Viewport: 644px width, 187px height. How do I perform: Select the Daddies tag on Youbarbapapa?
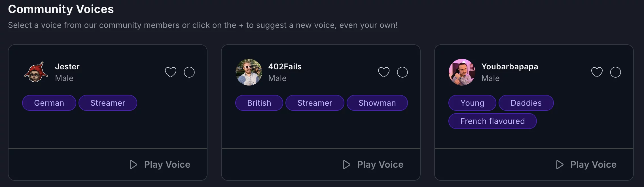[526, 103]
